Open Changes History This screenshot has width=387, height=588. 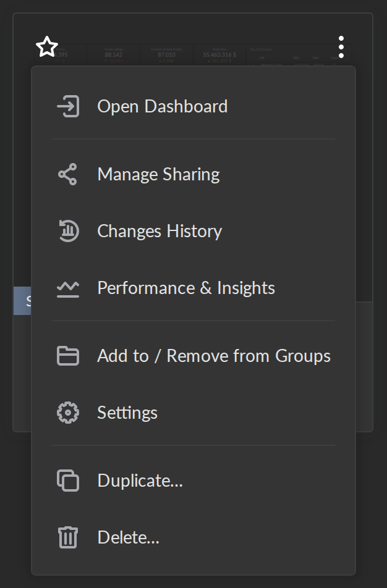pos(193,231)
